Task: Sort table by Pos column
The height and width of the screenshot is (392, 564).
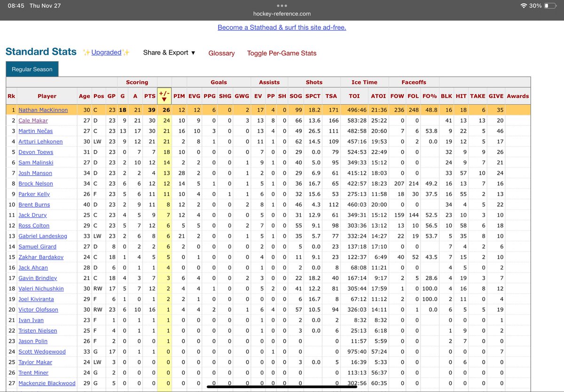Action: (x=99, y=96)
